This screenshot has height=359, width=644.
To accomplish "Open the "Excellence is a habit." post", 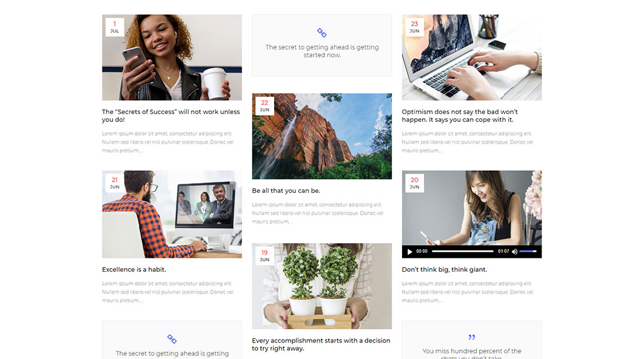I will [133, 270].
